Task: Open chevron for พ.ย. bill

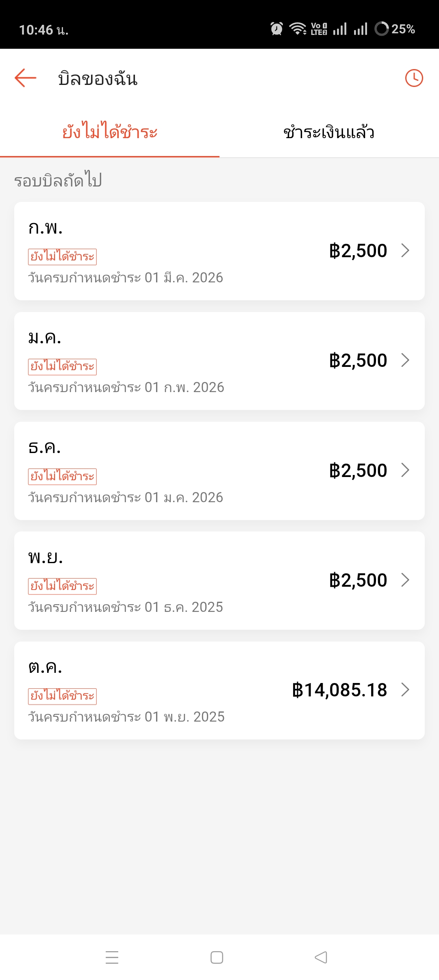Action: pyautogui.click(x=405, y=580)
